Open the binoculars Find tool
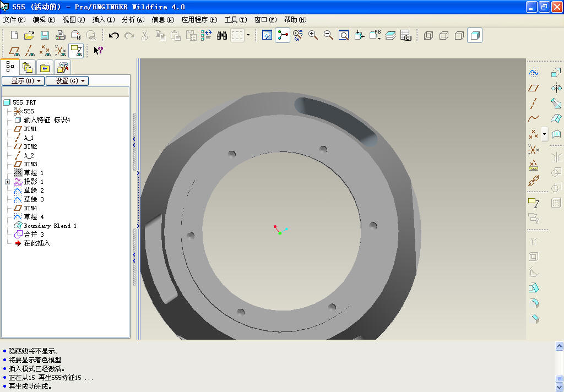 click(x=222, y=35)
